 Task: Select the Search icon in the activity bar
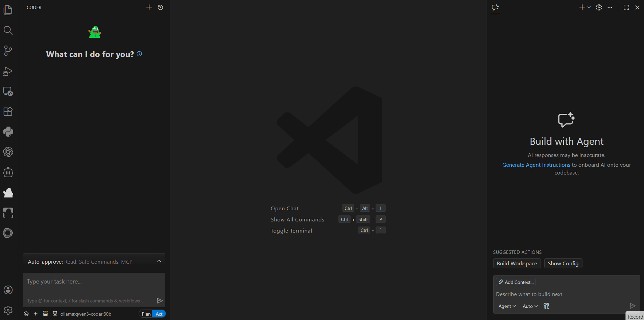pyautogui.click(x=8, y=30)
